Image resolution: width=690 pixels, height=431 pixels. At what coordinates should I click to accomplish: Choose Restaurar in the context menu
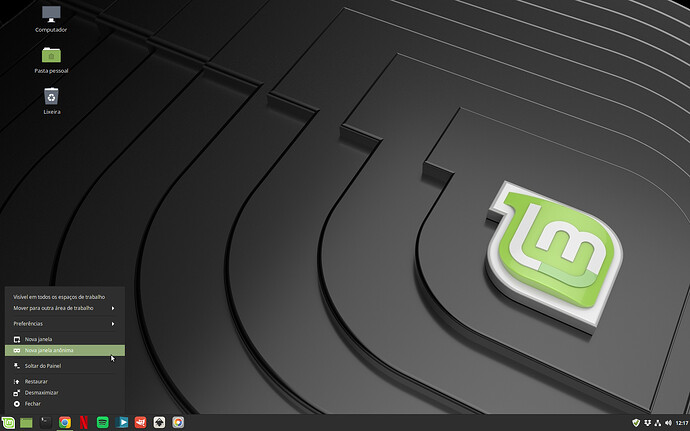pos(65,381)
